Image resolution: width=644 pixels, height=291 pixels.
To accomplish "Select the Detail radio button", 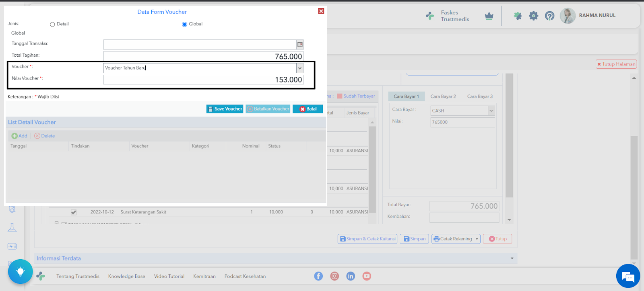I will (52, 25).
